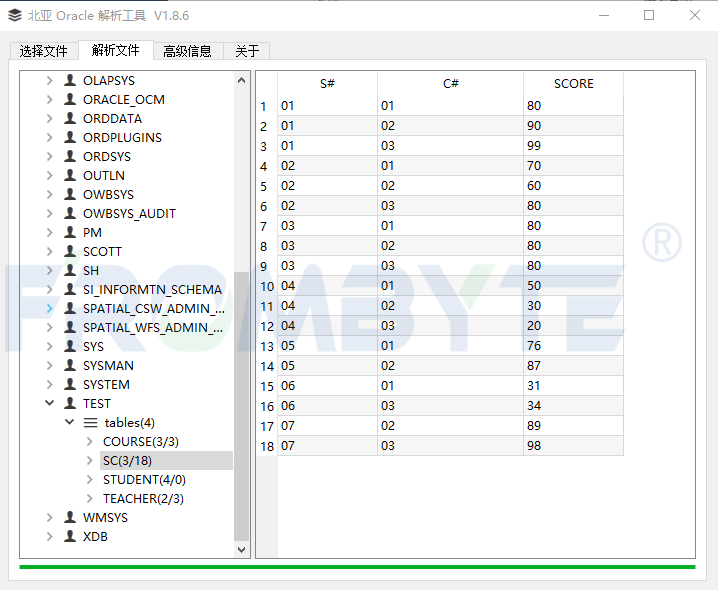Click the ORACLE_OCM user icon
Screen dimensions: 718x590
point(70,99)
